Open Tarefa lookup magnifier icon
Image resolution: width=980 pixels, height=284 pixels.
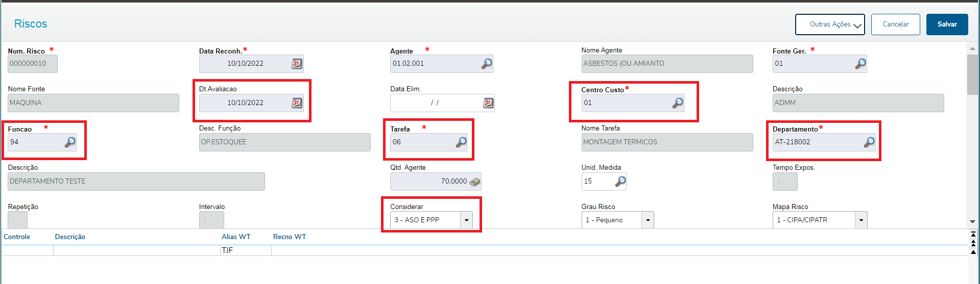(461, 142)
